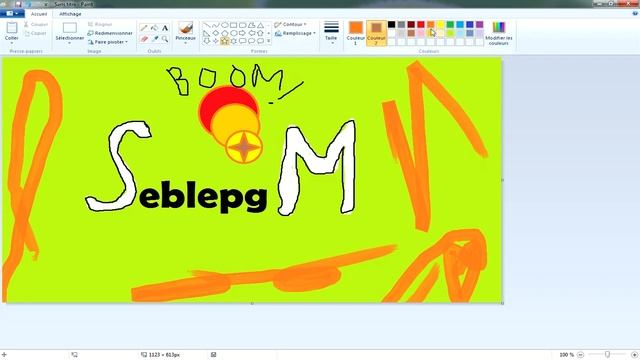Choose the right arrow shape

(x=242, y=33)
